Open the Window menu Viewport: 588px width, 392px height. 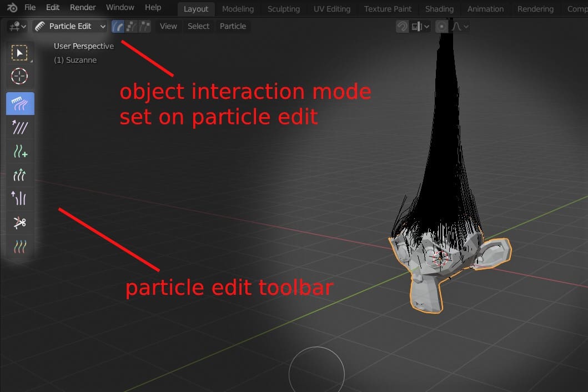[120, 8]
